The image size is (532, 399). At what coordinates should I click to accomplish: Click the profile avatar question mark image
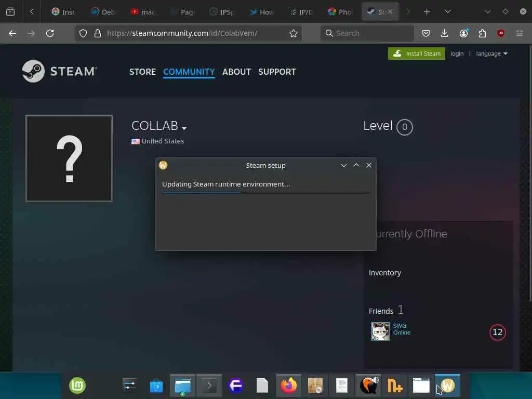pyautogui.click(x=69, y=158)
